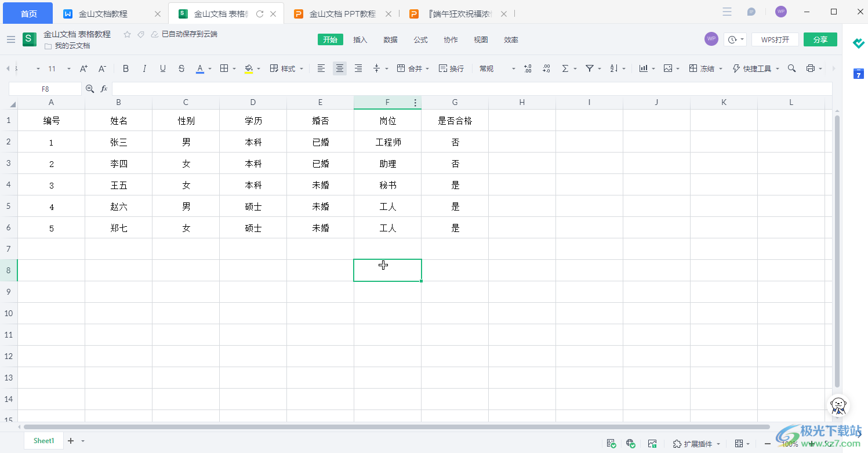Open the calendar sidebar icon

coord(858,74)
